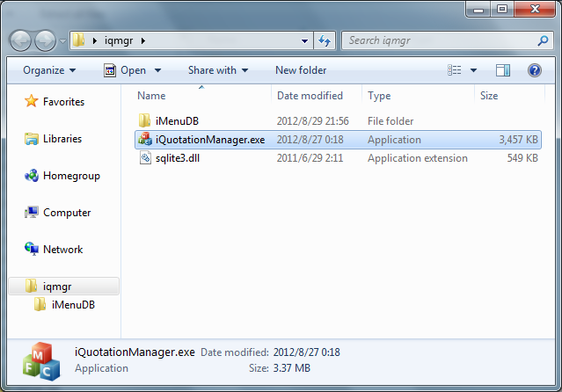Click the date 2011/6/29 2:11
Screen dimensions: 562x392
(x=310, y=158)
